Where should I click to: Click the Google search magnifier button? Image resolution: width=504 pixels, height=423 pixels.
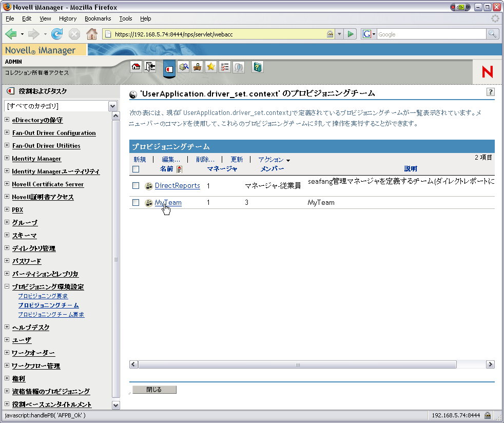[492, 34]
